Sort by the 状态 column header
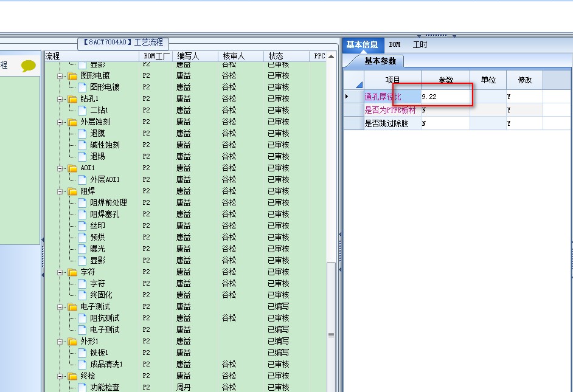Screen dimensions: 573x392 (x=286, y=56)
